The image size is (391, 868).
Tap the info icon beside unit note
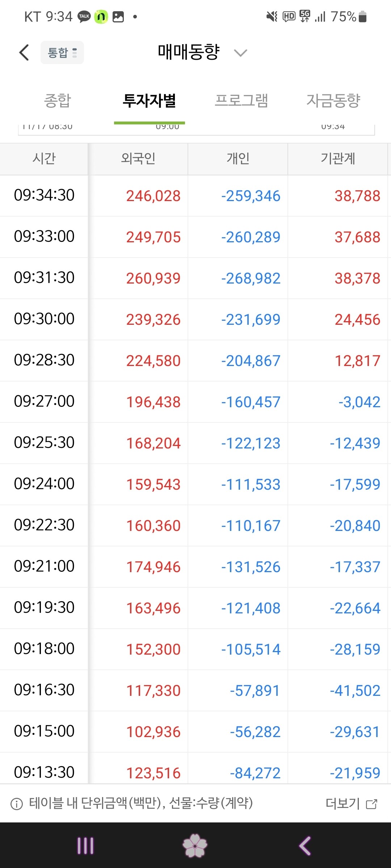17,804
